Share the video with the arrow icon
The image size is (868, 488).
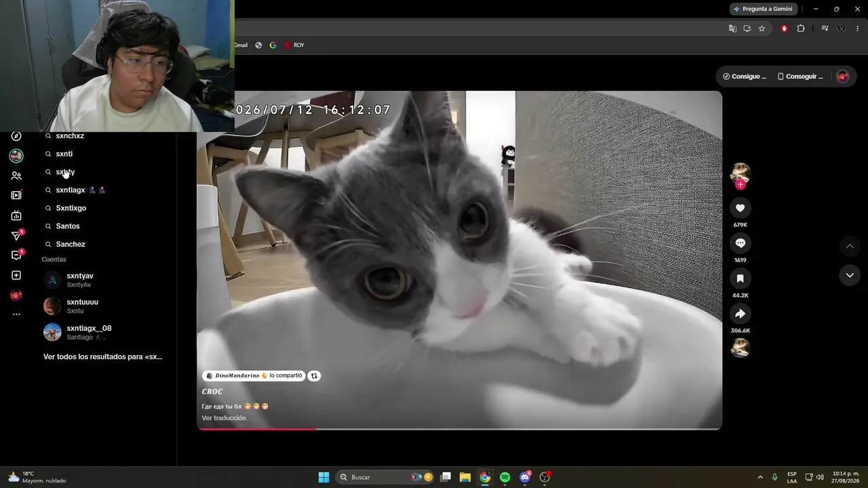tap(740, 314)
